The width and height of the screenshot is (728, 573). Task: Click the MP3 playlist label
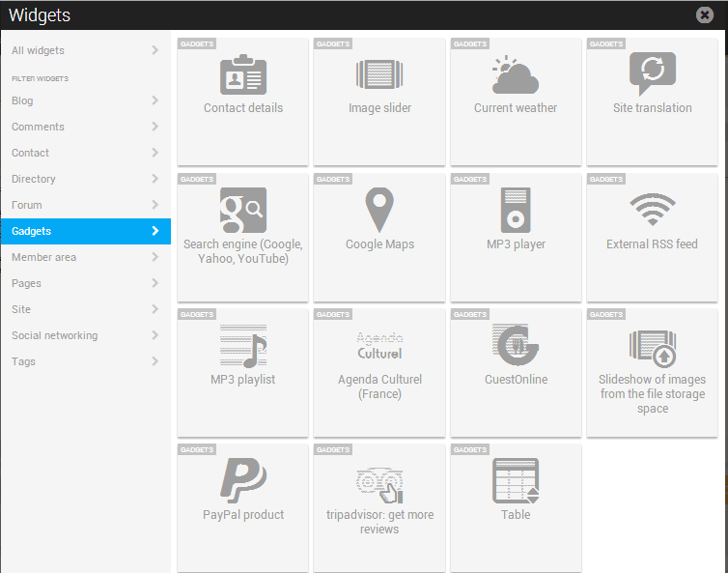242,380
